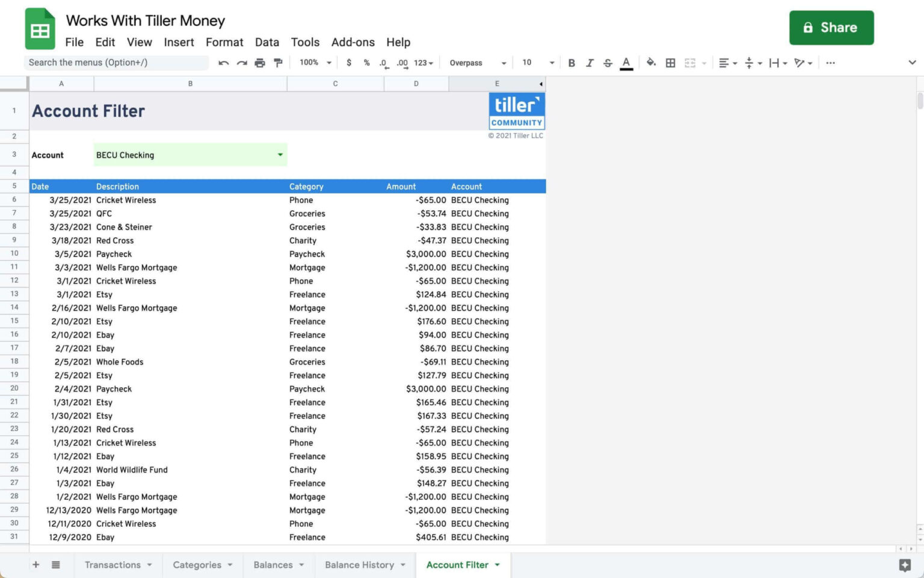Click the search the menus field
This screenshot has height=578, width=924.
click(x=116, y=62)
